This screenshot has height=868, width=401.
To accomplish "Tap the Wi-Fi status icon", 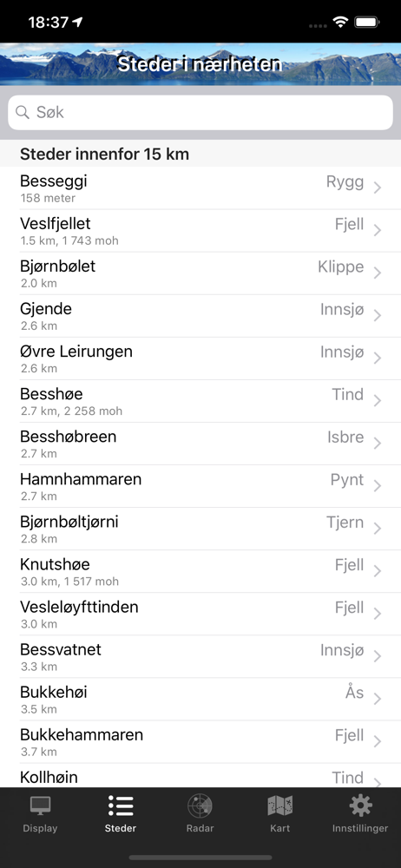I will (x=340, y=23).
